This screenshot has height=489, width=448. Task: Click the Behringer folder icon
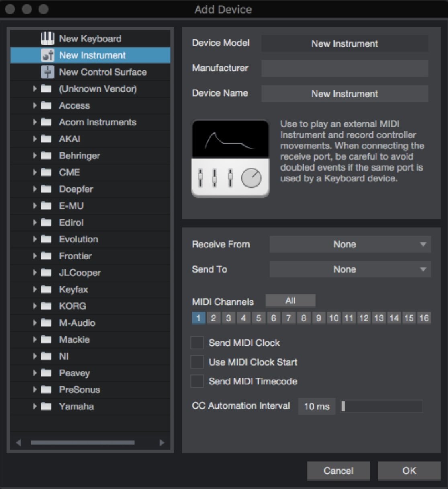tap(46, 156)
